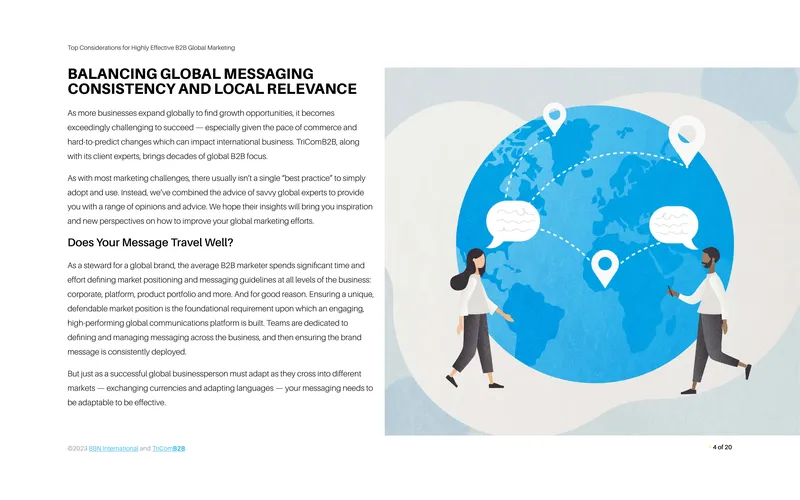Click the line "with its client experts, brings decades"
The image size is (800, 500).
[167, 156]
